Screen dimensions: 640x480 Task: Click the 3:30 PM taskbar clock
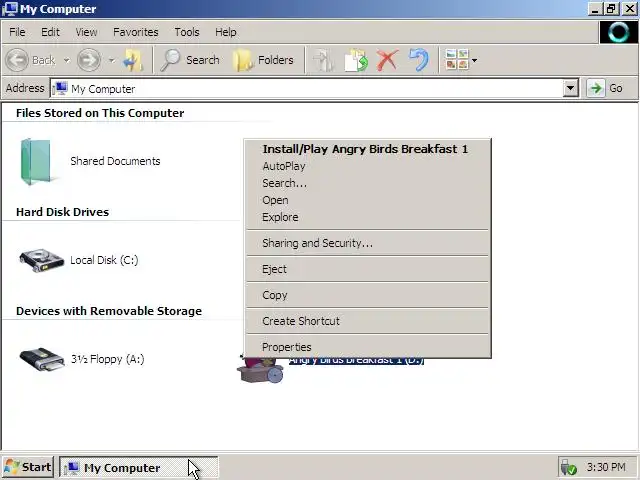pos(606,467)
